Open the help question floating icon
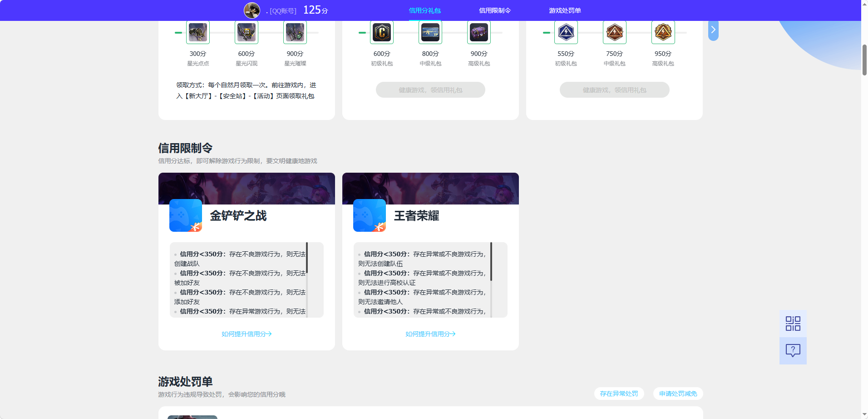The height and width of the screenshot is (419, 868). coord(793,351)
